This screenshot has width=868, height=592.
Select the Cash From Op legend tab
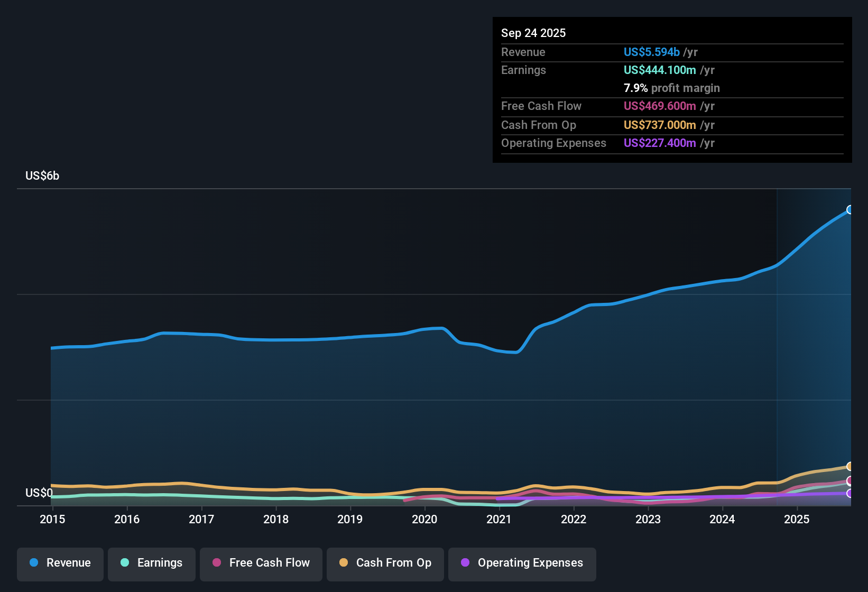[x=385, y=564]
